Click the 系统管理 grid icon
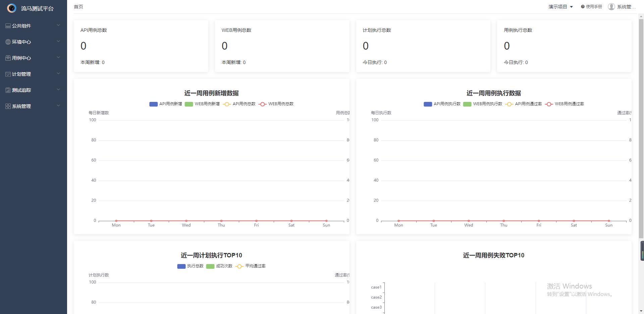The height and width of the screenshot is (314, 644). (8, 106)
